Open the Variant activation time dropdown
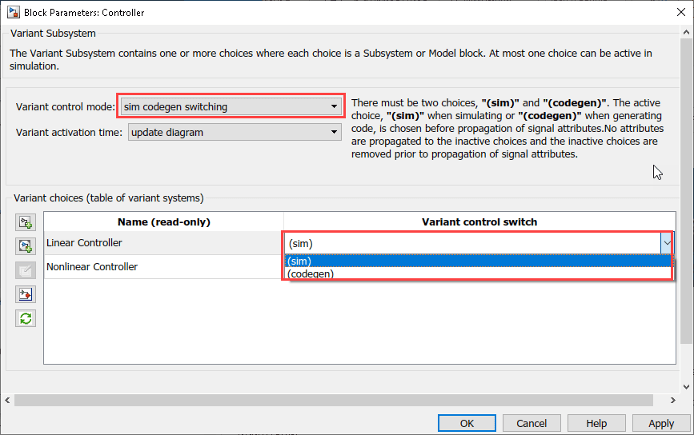694x435 pixels. tap(235, 132)
